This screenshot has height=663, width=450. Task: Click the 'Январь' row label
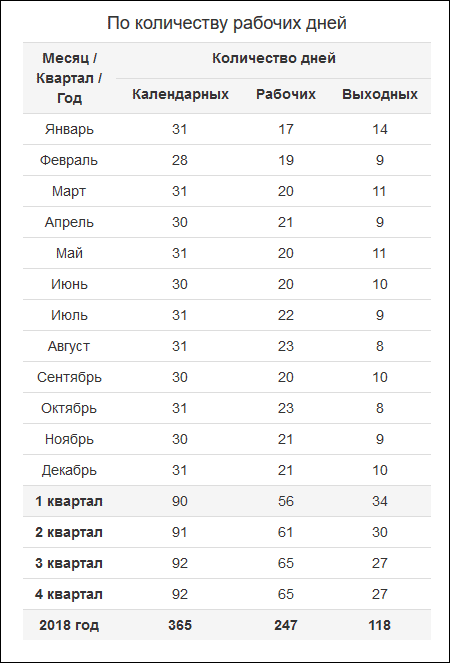point(69,129)
